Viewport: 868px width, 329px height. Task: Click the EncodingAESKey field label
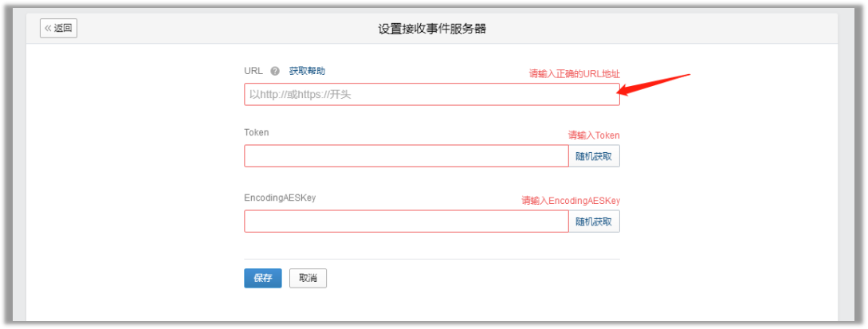[x=280, y=198]
